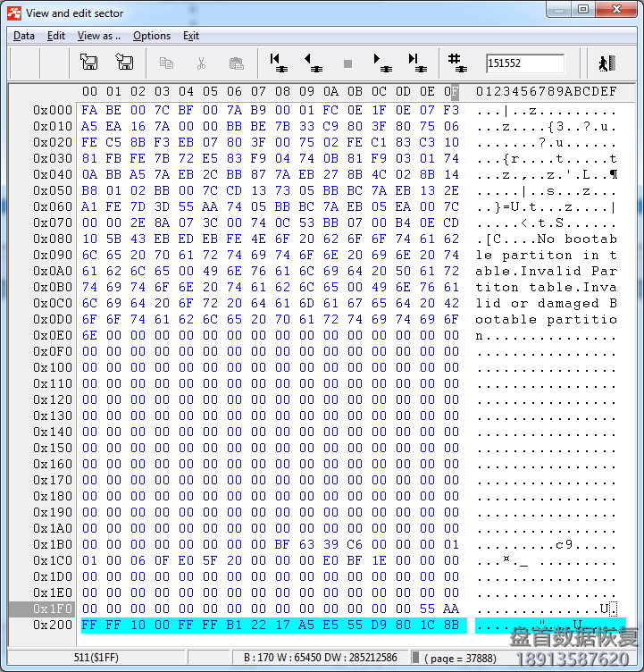644x672 pixels.
Task: Click the second save-sector disk icon
Action: click(x=125, y=63)
